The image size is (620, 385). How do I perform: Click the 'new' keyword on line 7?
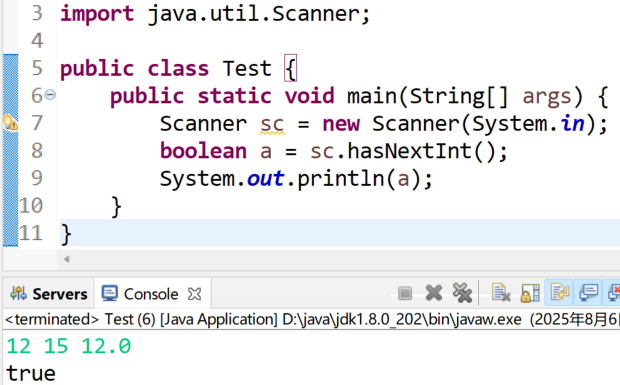point(341,124)
